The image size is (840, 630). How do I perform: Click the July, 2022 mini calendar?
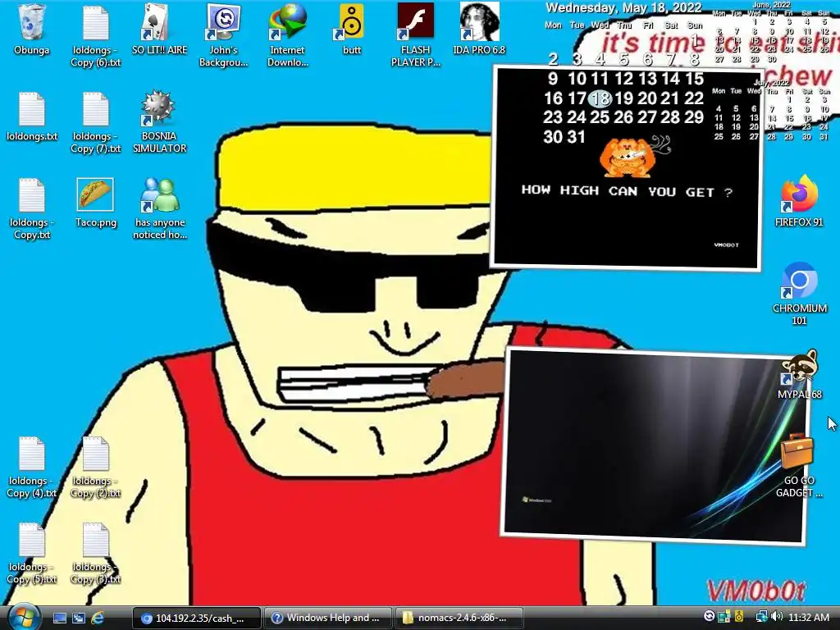(x=770, y=112)
